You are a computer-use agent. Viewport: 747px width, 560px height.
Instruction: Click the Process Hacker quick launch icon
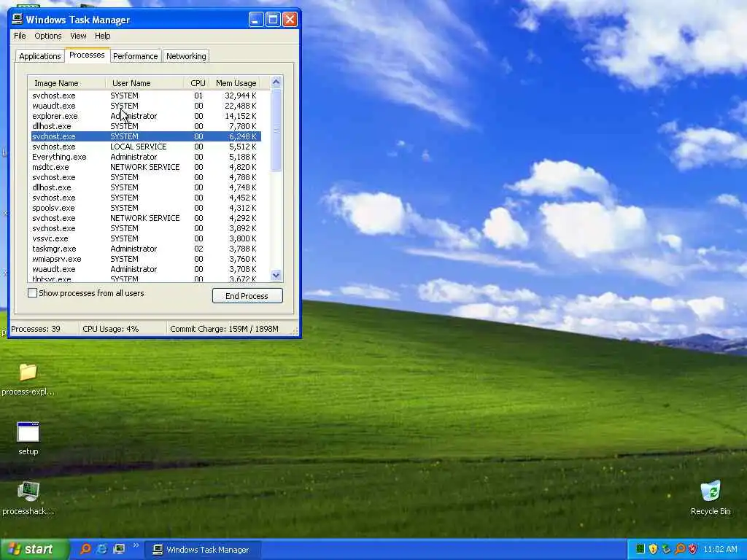coord(119,549)
